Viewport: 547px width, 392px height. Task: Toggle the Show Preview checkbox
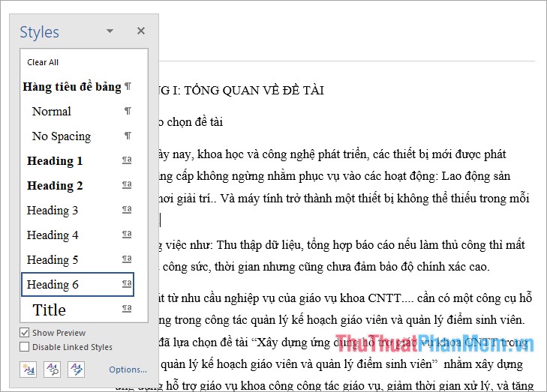coord(25,333)
